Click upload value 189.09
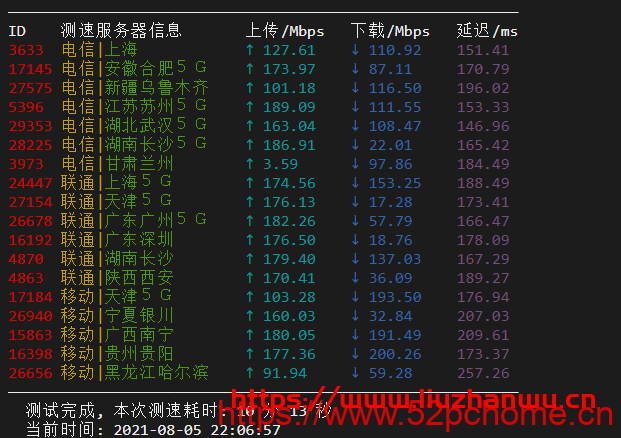The width and height of the screenshot is (621, 438). [x=289, y=107]
